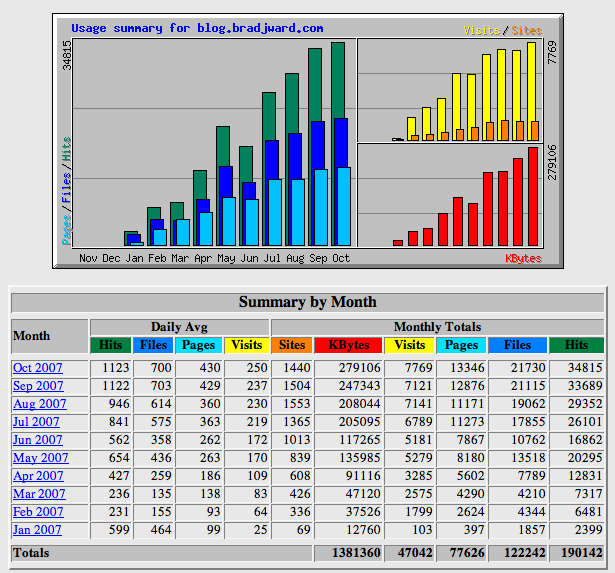Open the Sep 2007 monthly report
Screen dimensions: 615x573
(x=38, y=386)
